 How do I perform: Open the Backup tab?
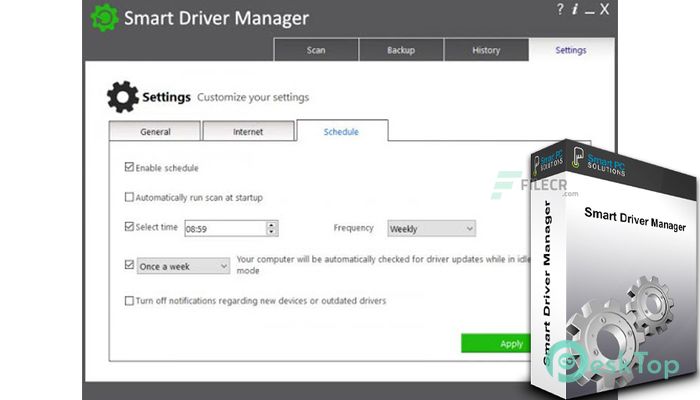tap(401, 50)
